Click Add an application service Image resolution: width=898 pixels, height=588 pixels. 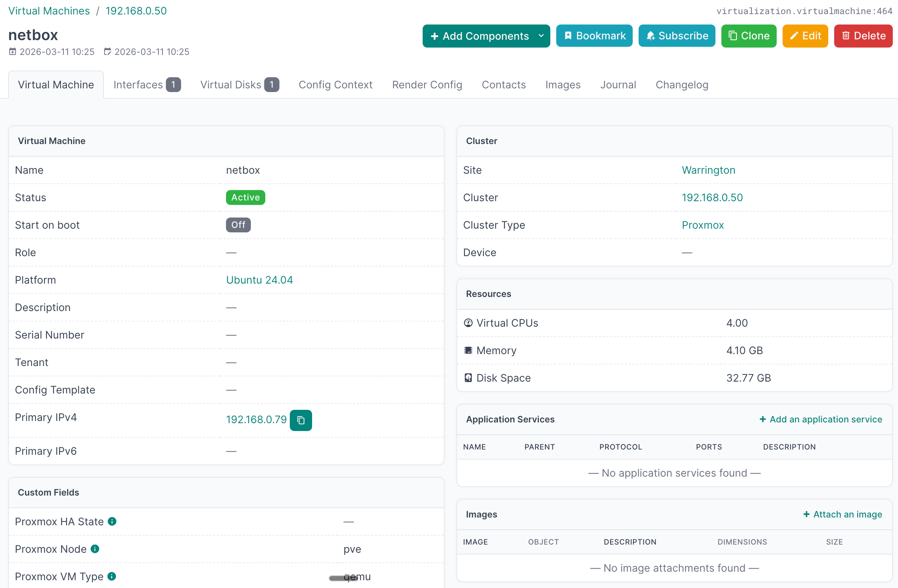coord(820,419)
